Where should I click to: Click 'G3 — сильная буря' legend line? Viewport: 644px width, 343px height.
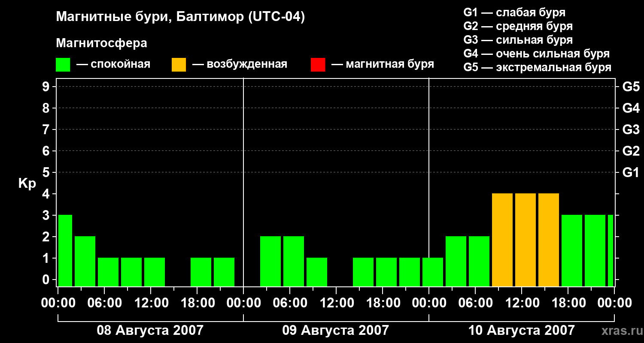tap(518, 40)
